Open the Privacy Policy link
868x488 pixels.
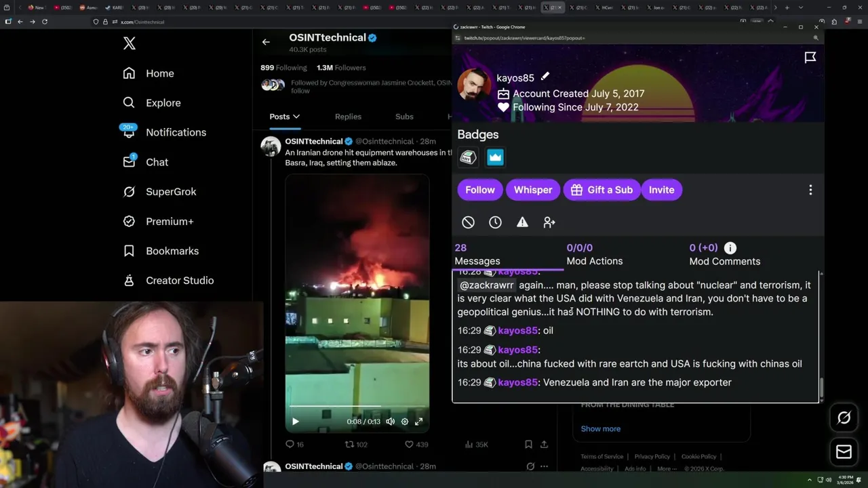coord(652,457)
